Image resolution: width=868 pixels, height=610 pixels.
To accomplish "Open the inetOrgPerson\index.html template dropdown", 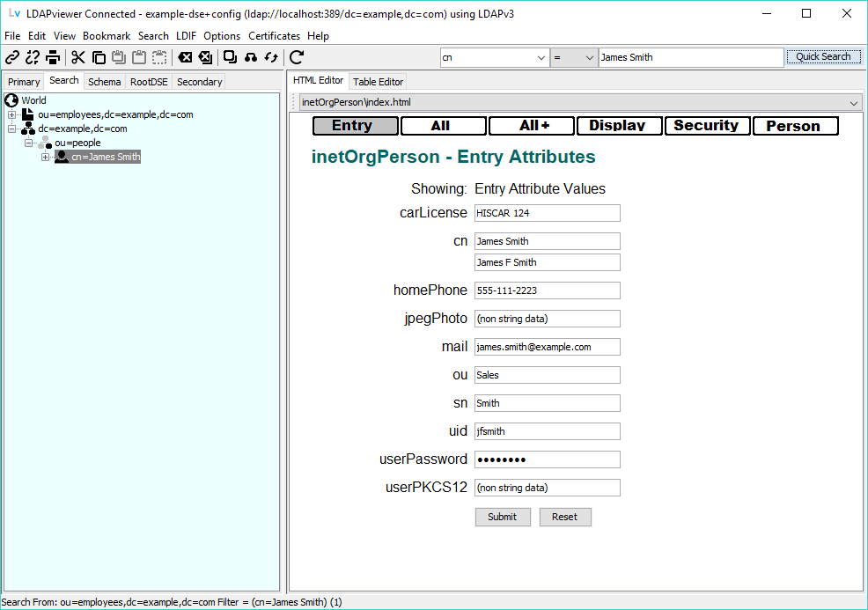I will tap(852, 102).
